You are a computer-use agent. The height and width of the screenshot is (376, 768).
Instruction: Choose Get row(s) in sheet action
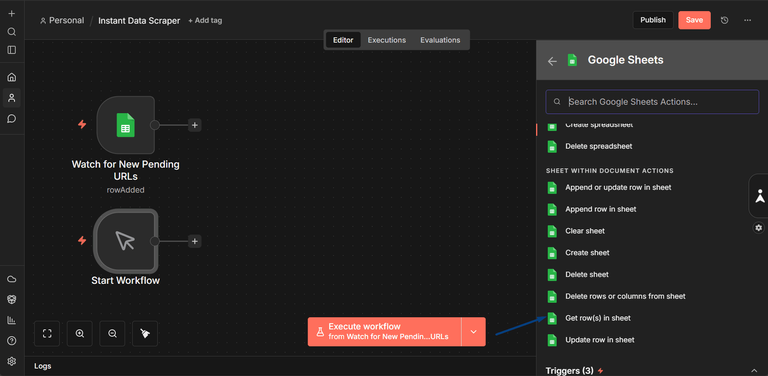coord(598,318)
